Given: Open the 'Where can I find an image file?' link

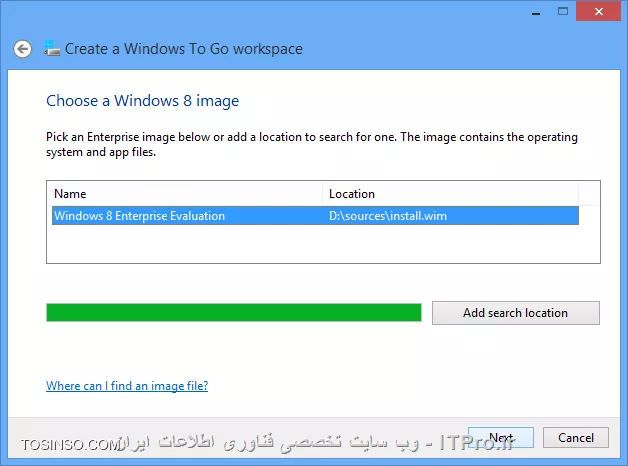Looking at the screenshot, I should pyautogui.click(x=127, y=386).
